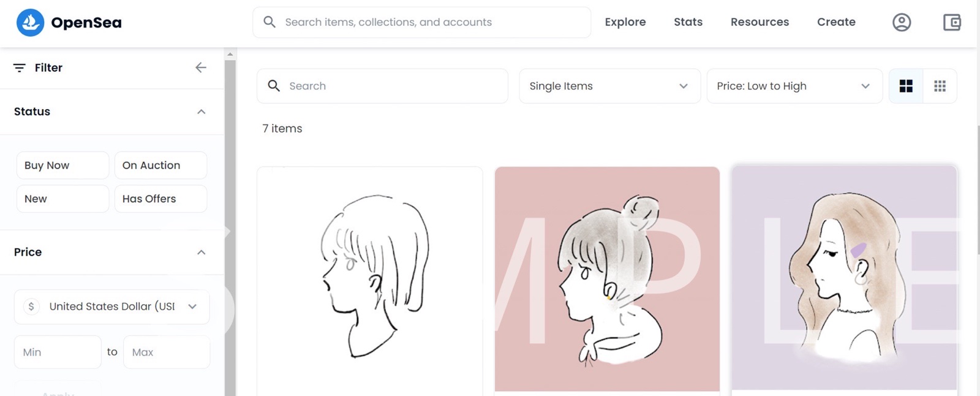This screenshot has height=396, width=980.
Task: Open the Stats menu
Action: (688, 22)
